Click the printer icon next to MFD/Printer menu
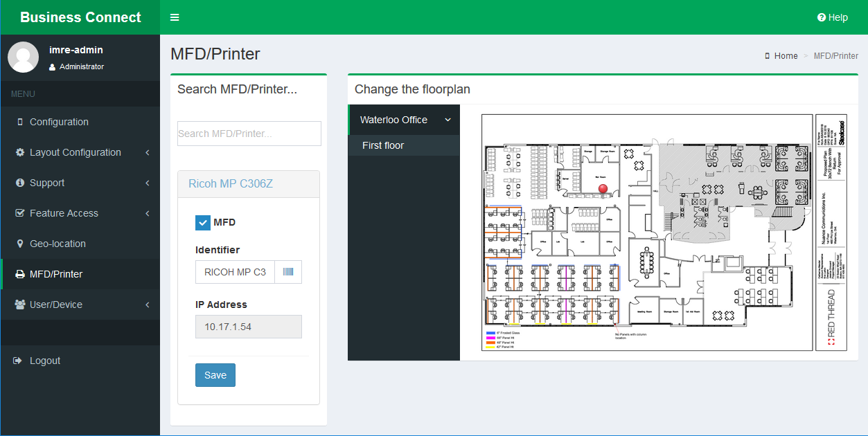This screenshot has height=436, width=868. tap(21, 274)
